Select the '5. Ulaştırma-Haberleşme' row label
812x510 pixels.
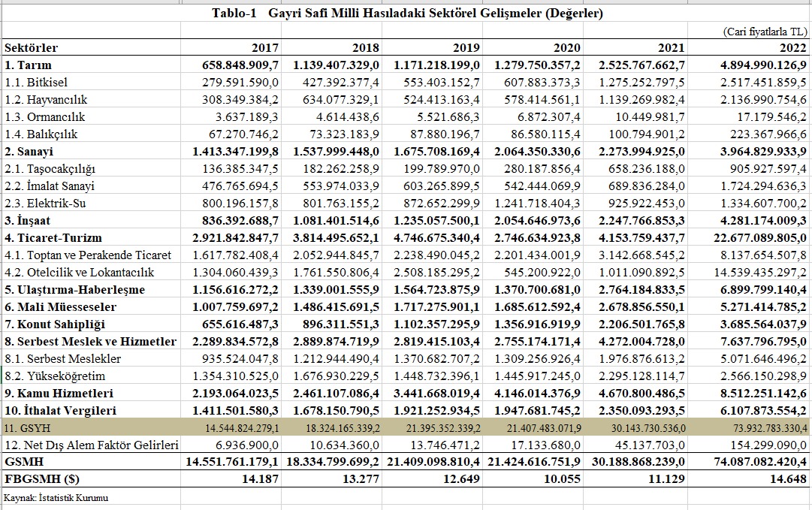coord(74,290)
